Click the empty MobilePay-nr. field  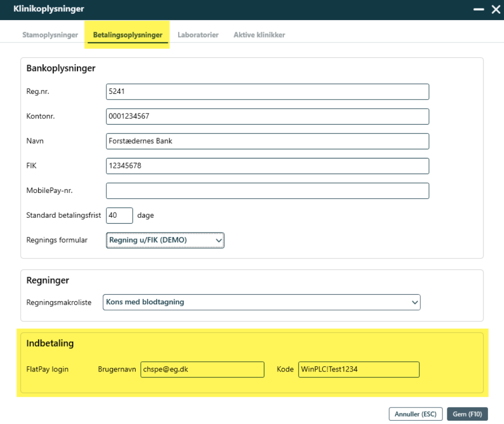click(267, 191)
